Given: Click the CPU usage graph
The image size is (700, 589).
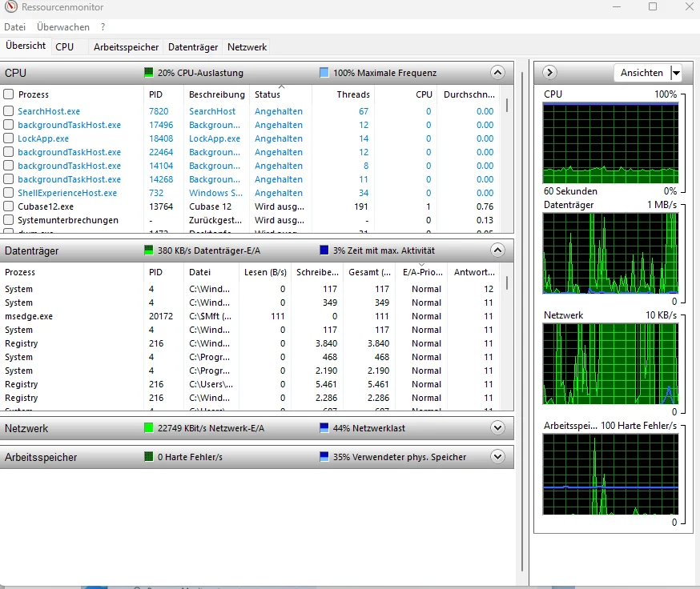Looking at the screenshot, I should pos(610,142).
